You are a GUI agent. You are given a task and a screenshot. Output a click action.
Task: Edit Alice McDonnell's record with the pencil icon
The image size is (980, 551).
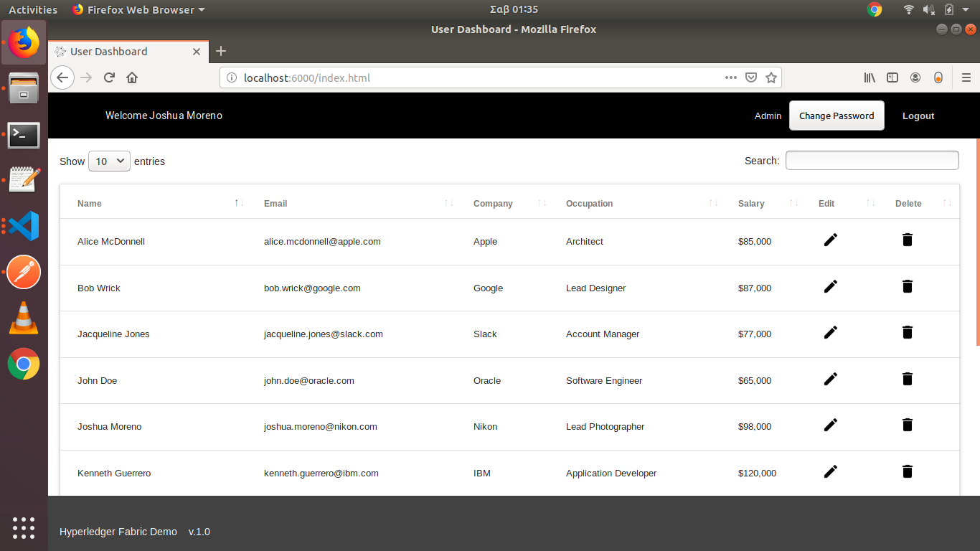(x=830, y=240)
